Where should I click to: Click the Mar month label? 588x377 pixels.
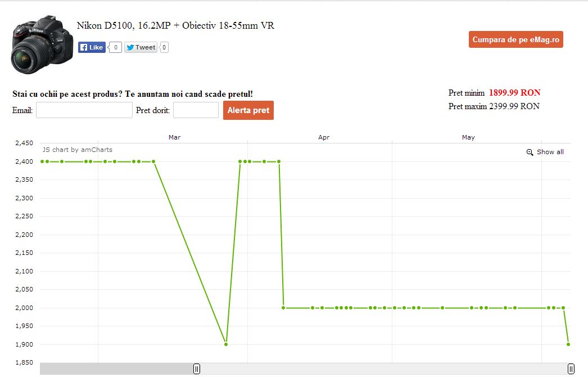click(174, 137)
